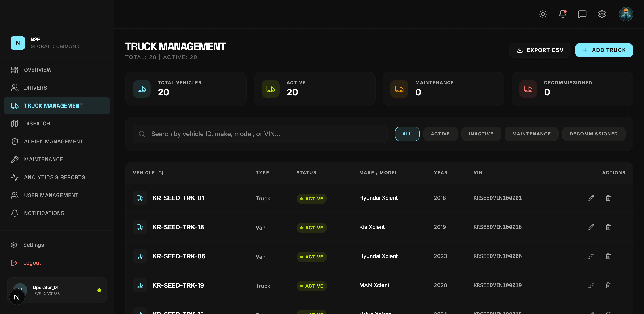Click the round N badge at bottom-left
The height and width of the screenshot is (314, 644).
tap(17, 297)
